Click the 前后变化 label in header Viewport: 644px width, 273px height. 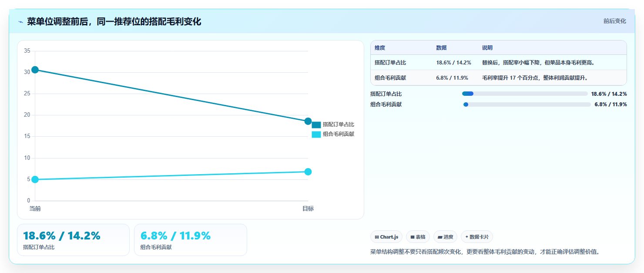[x=614, y=21]
